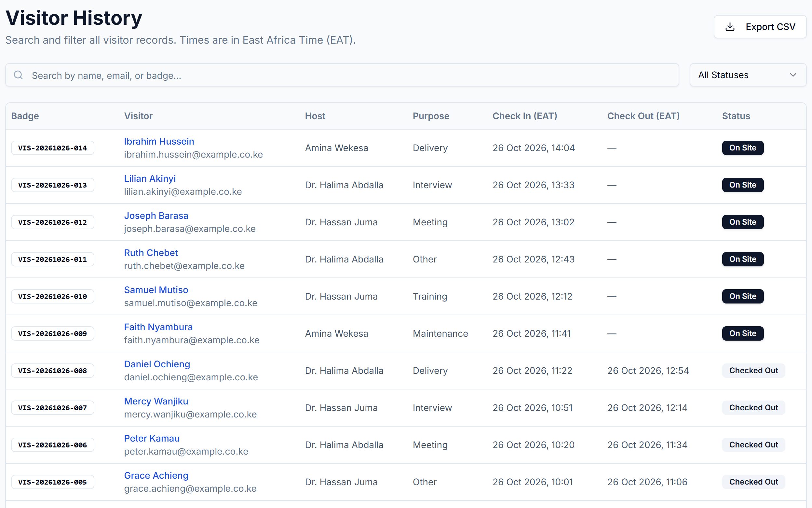Click host Dr. Hassan Juma in Joseph Barasa row
812x508 pixels.
coord(341,222)
